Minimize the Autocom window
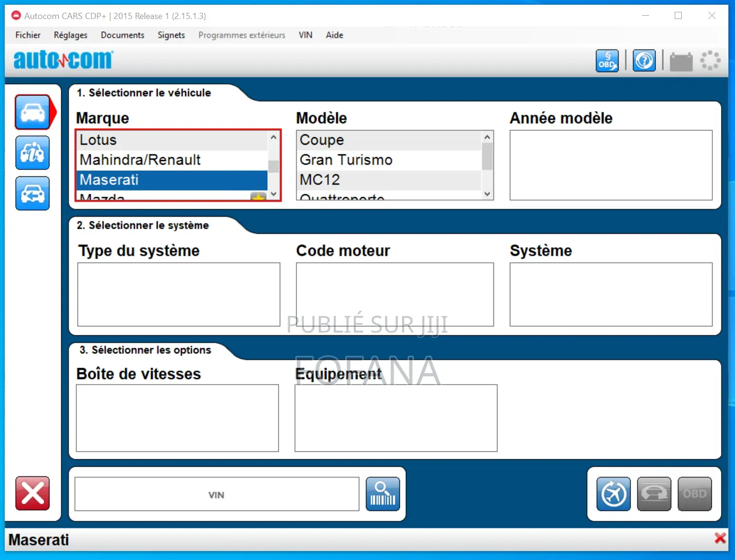 coord(645,16)
